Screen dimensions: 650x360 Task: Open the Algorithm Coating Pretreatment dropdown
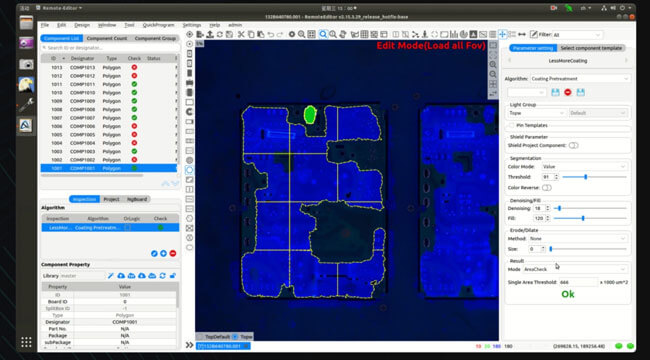coord(580,78)
